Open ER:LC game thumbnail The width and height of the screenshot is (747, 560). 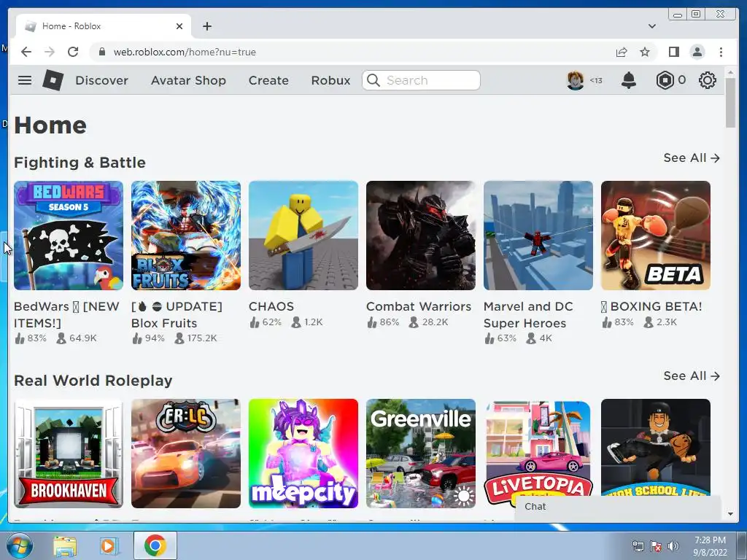pos(186,454)
